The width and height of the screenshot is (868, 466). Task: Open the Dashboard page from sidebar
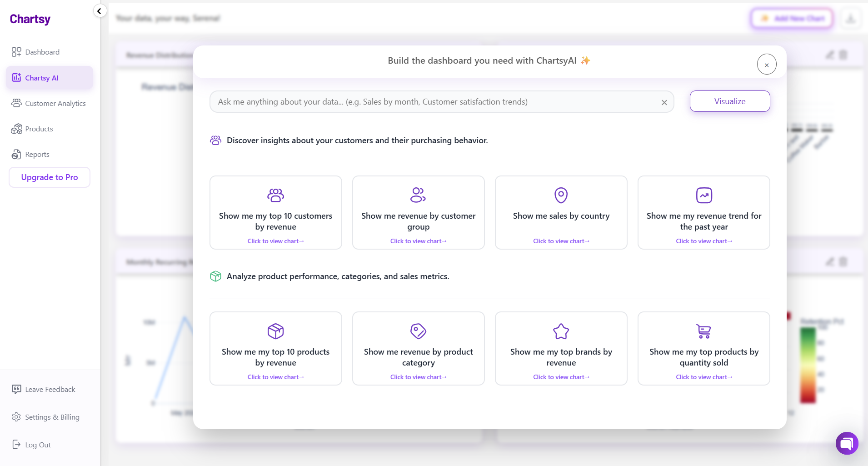42,52
